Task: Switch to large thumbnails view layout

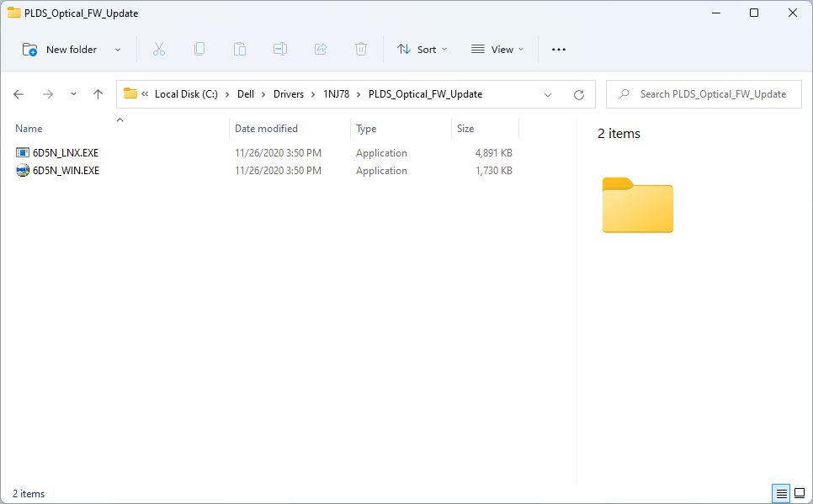Action: point(800,493)
